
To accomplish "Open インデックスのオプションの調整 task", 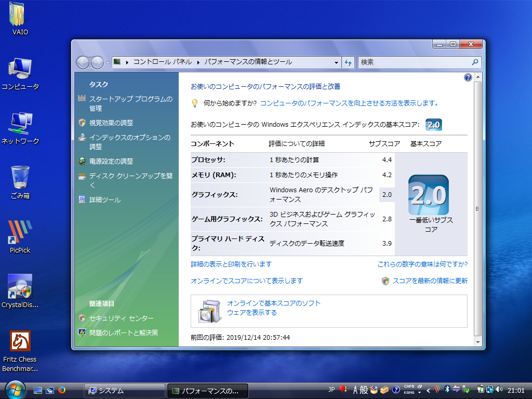I will (130, 142).
